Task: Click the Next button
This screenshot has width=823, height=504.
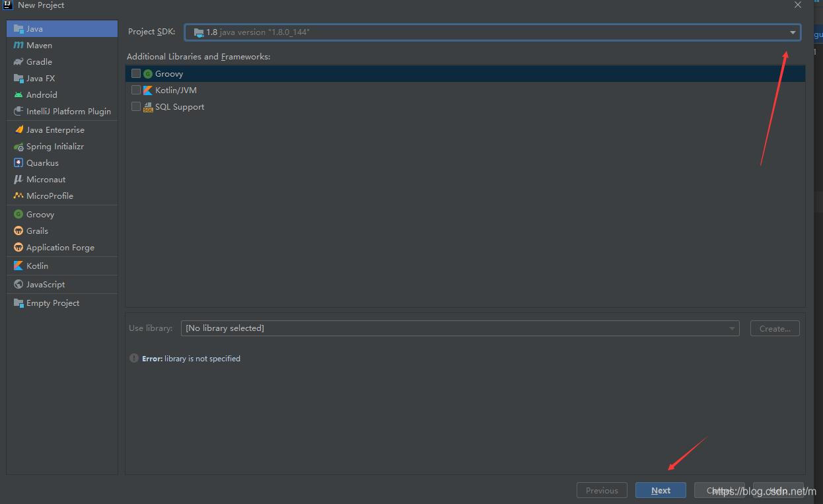Action: 661,490
